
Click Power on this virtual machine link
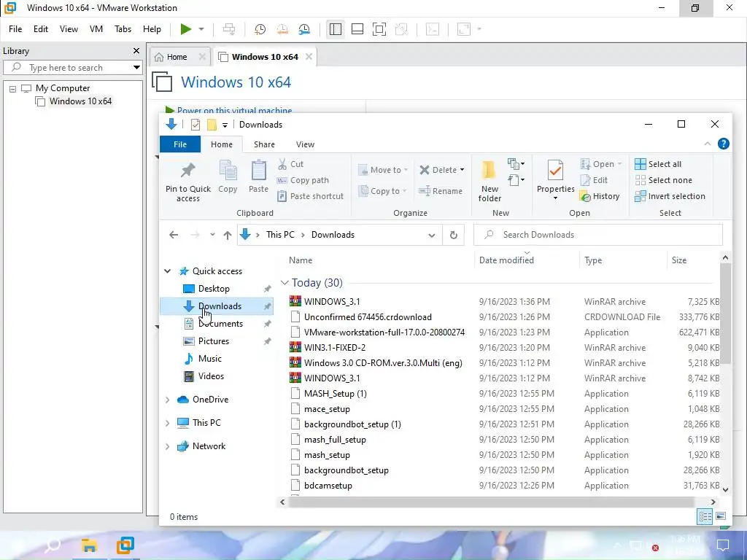tap(234, 109)
